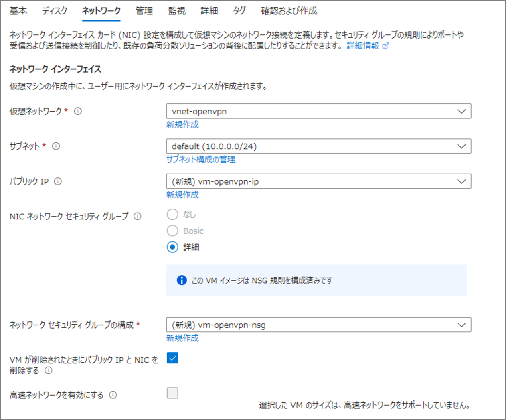Screen dimensions: 506x420
Task: Open the 仮想ネットワーク dropdown vnet-openvpn
Action: [318, 111]
